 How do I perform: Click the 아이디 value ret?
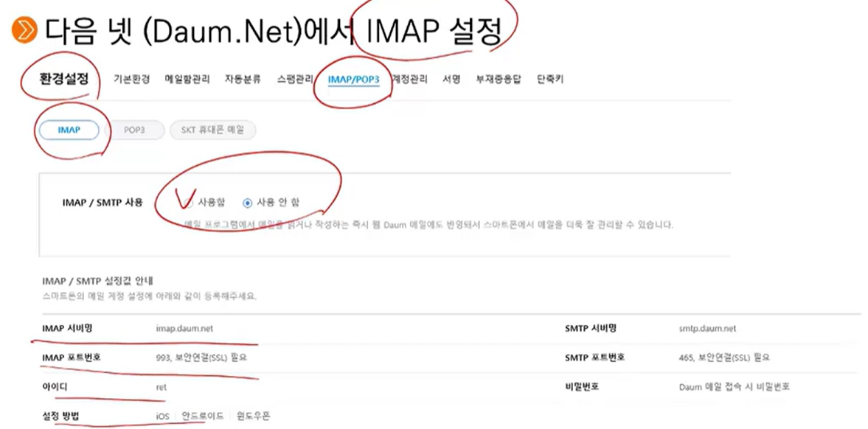click(161, 387)
